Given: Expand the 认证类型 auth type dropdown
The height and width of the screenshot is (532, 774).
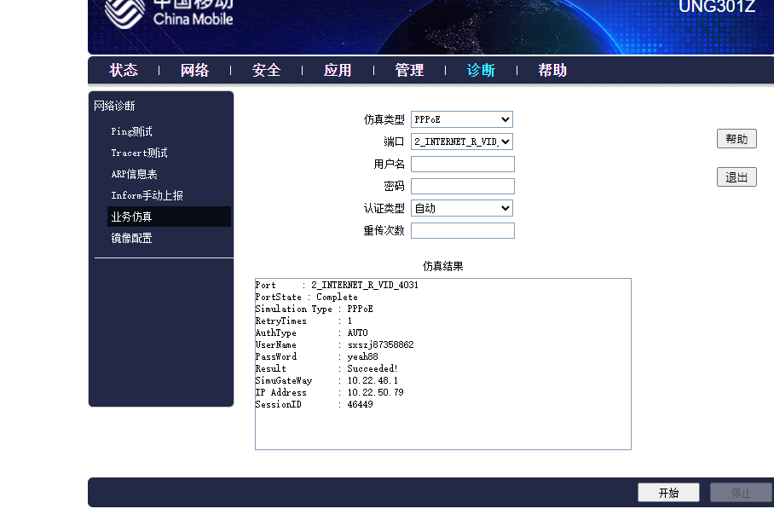Looking at the screenshot, I should tap(462, 209).
